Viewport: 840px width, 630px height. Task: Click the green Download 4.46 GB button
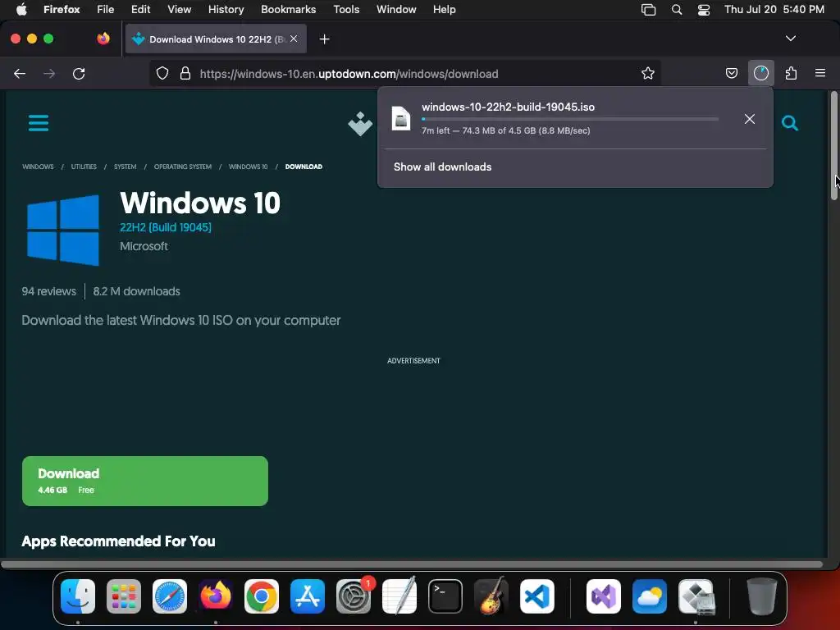pos(145,481)
